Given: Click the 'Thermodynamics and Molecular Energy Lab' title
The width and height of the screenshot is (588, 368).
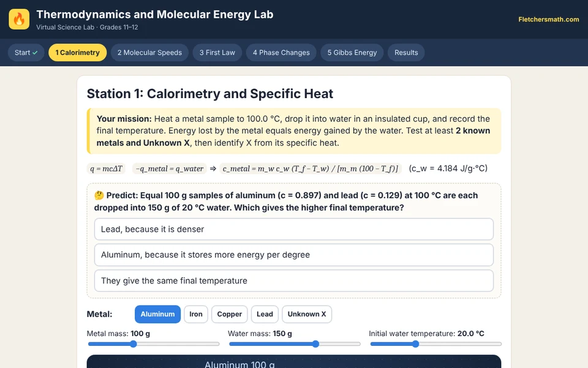Looking at the screenshot, I should coord(154,14).
